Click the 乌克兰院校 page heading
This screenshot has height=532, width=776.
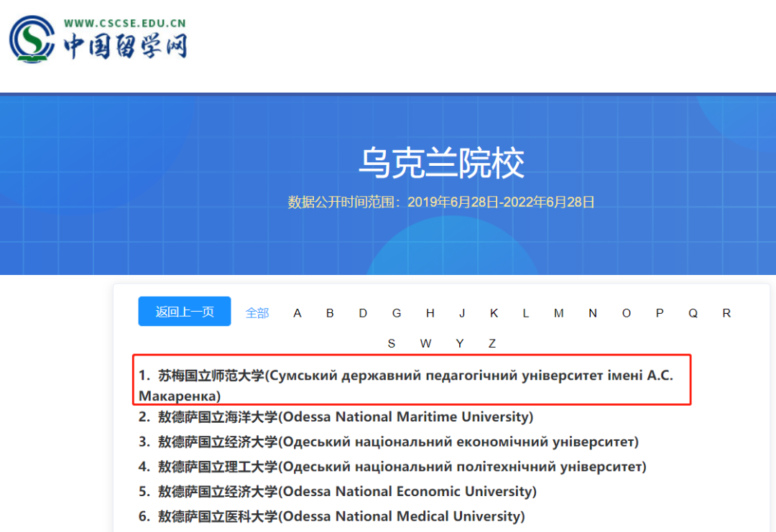(441, 163)
